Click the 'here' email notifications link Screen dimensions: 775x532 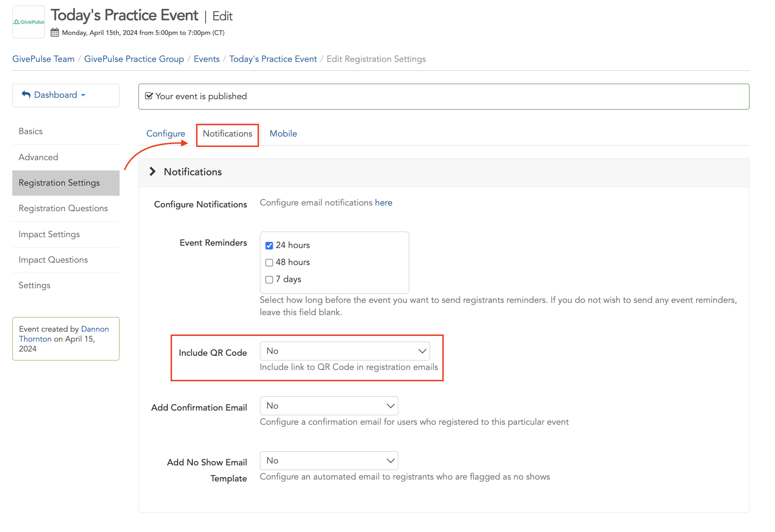[384, 203]
